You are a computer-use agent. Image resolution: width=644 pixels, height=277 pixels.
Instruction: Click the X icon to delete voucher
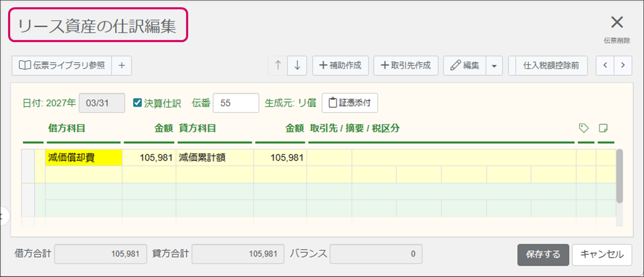[616, 23]
